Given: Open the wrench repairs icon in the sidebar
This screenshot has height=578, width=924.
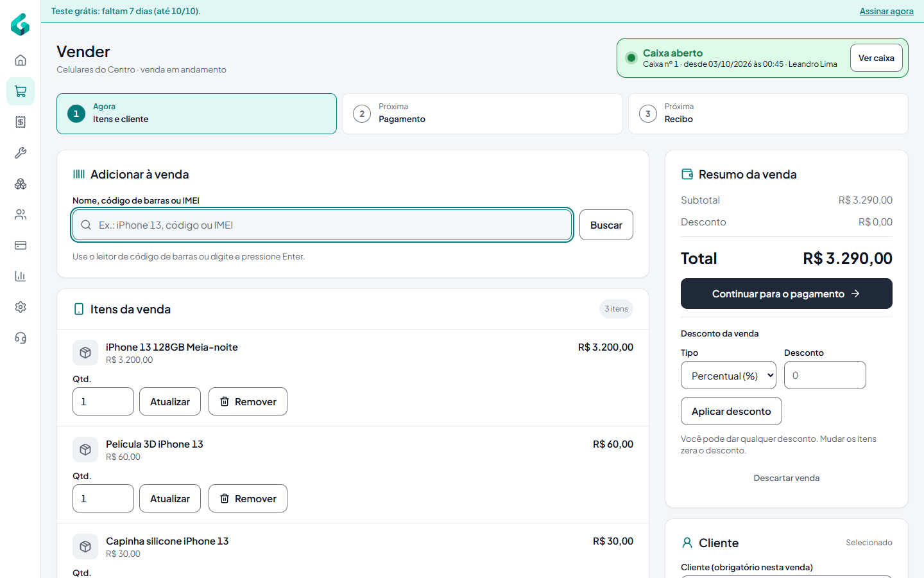Looking at the screenshot, I should click(21, 153).
